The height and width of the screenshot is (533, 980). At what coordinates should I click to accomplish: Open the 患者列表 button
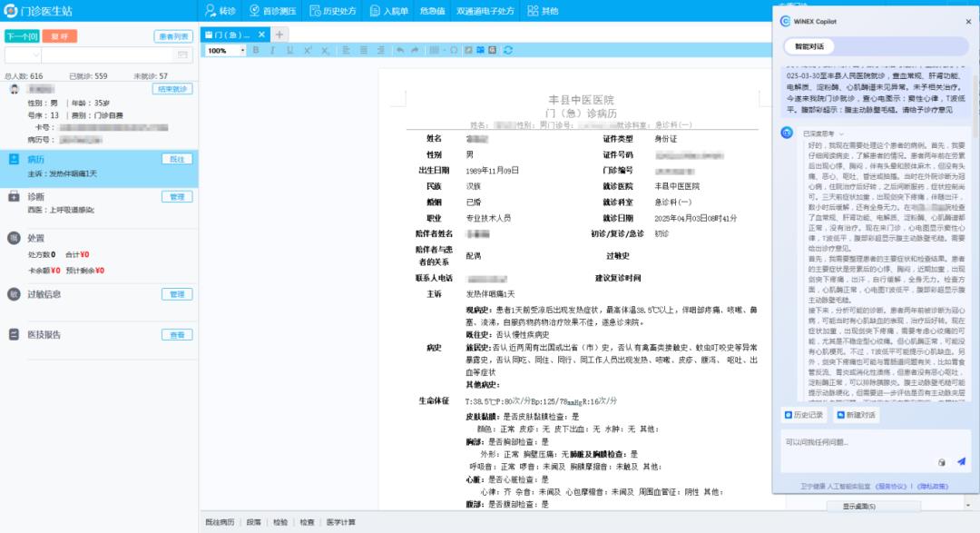click(173, 36)
